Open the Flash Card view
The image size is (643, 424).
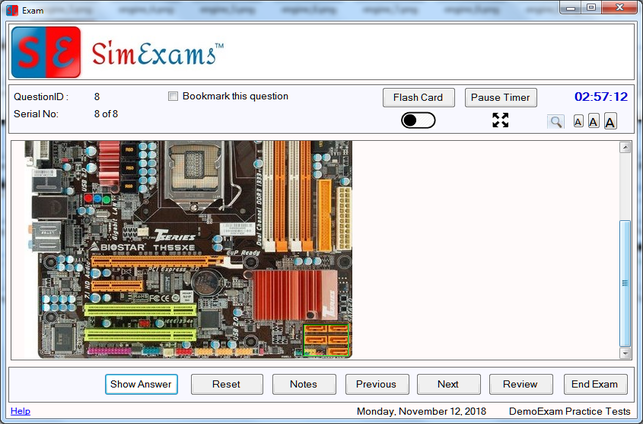418,98
